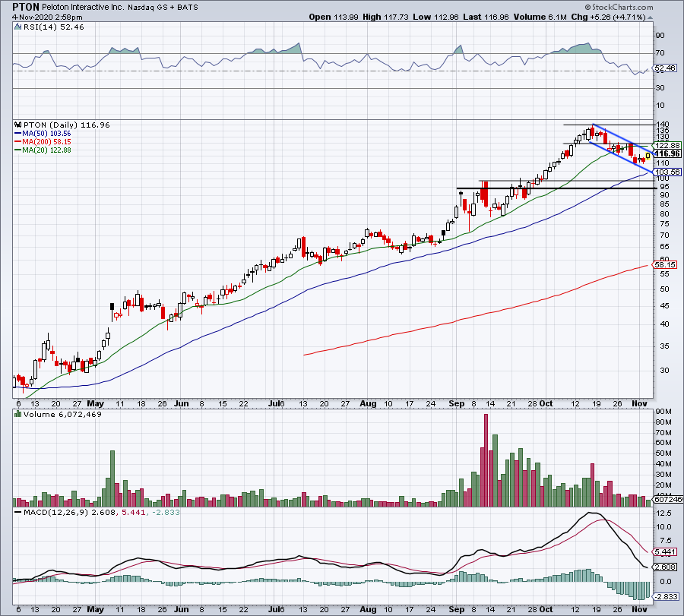Click the 5.441 MACD signal axis tag
This screenshot has width=684, height=616.
click(x=665, y=552)
